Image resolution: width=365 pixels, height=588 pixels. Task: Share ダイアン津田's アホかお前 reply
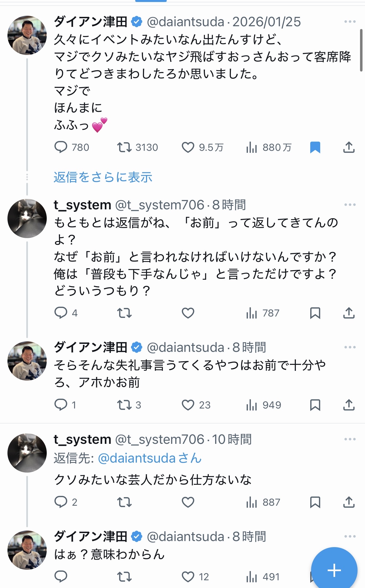[349, 405]
